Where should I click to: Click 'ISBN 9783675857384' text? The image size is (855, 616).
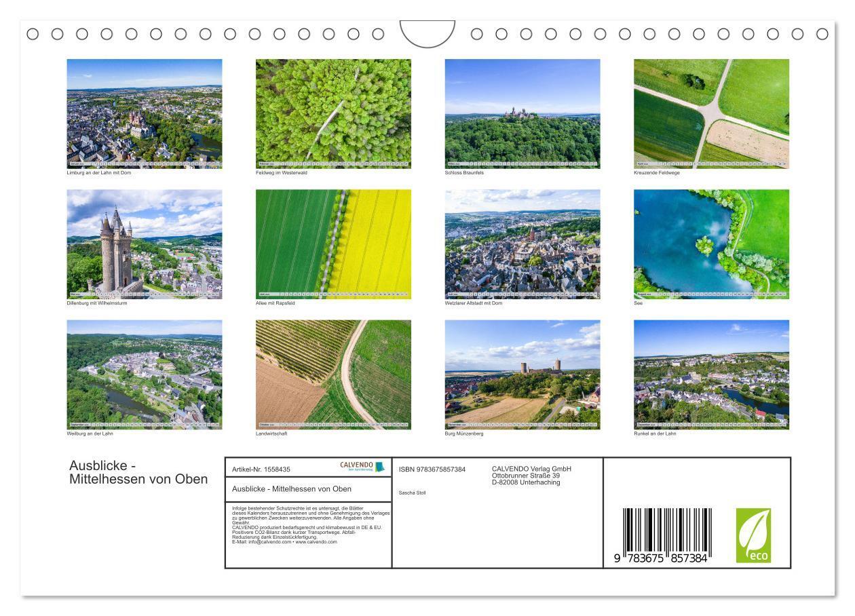click(432, 469)
